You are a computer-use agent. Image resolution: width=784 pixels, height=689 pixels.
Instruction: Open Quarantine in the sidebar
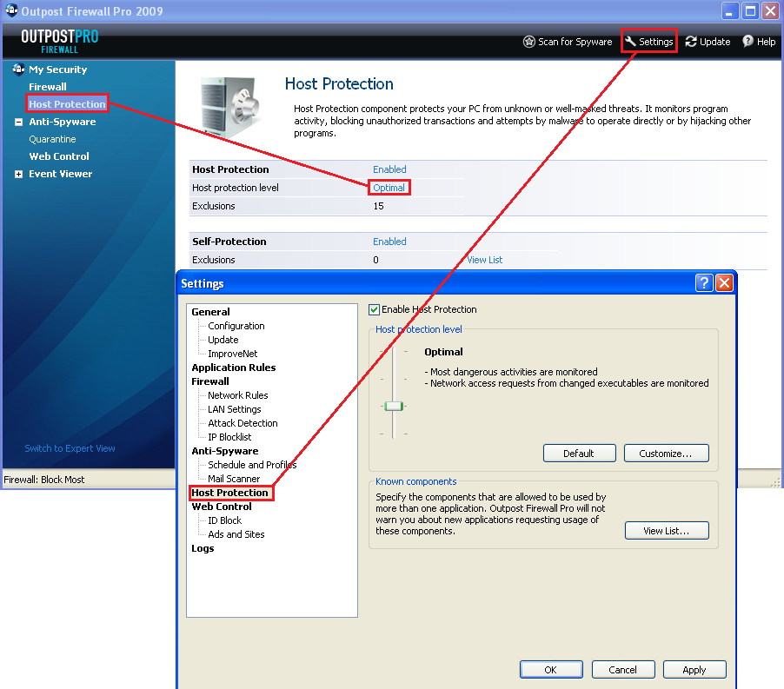[52, 139]
